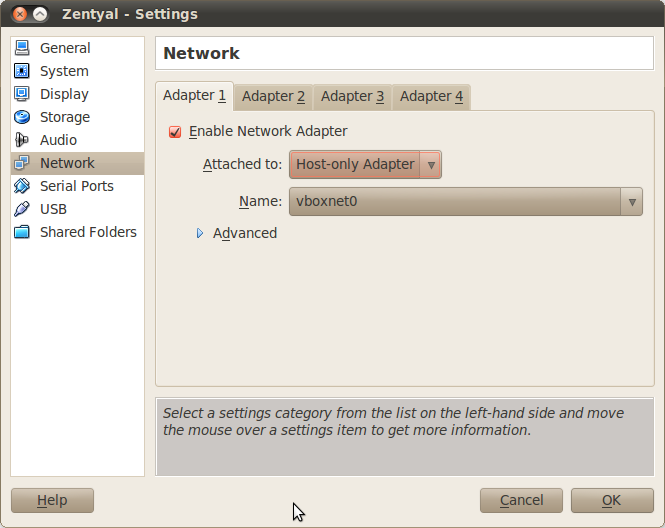The width and height of the screenshot is (665, 528).
Task: Click the Shared Folders folder icon
Action: [x=22, y=232]
